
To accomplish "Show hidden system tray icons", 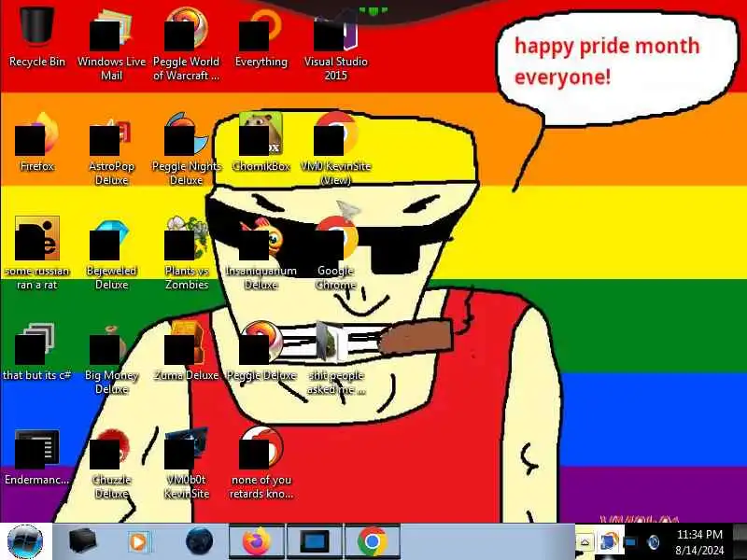I will point(585,542).
